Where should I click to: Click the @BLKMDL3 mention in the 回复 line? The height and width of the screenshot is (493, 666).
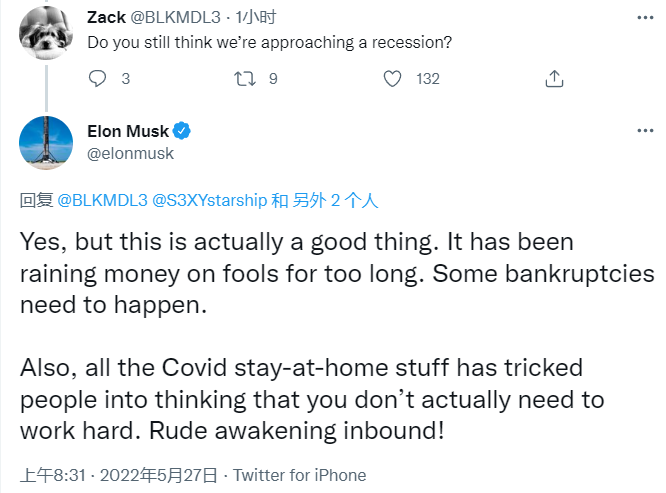tap(101, 200)
